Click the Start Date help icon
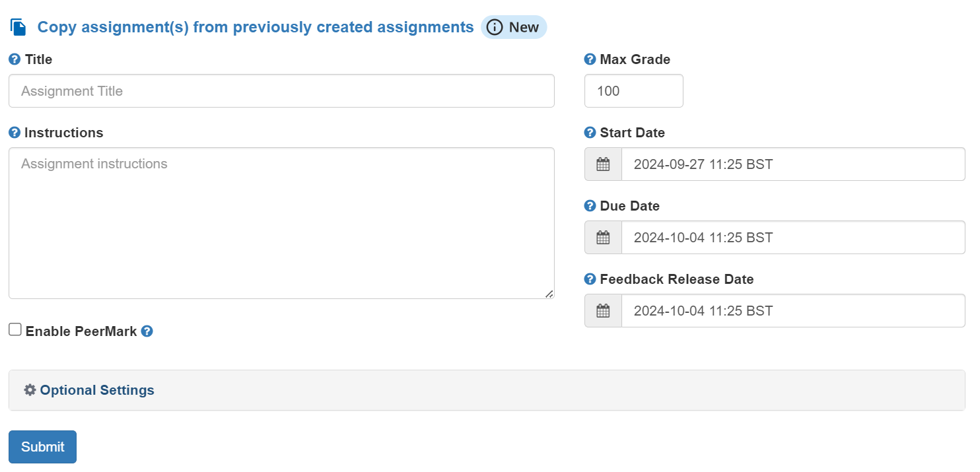The width and height of the screenshot is (980, 472). 588,133
